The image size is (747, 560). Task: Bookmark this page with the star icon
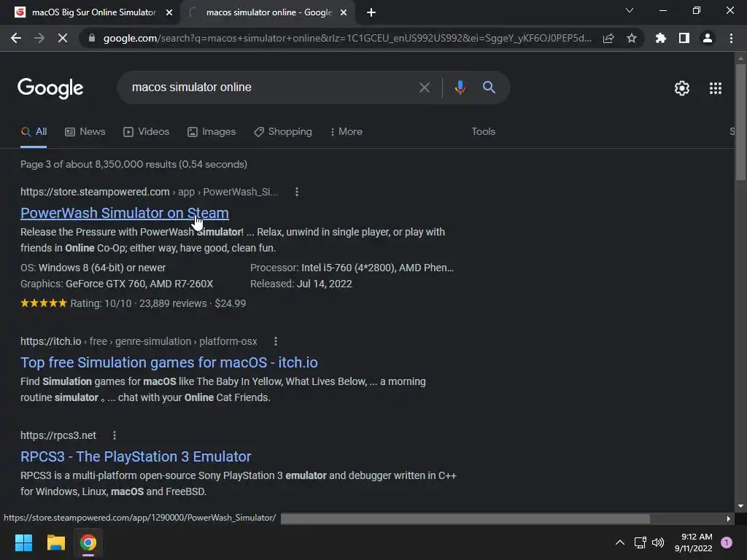tap(632, 38)
